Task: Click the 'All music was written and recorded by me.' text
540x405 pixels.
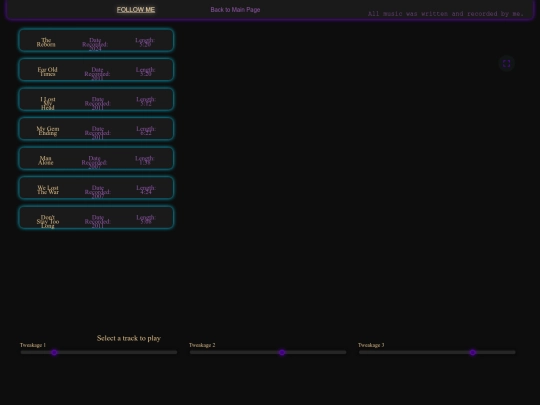Action: (x=446, y=14)
